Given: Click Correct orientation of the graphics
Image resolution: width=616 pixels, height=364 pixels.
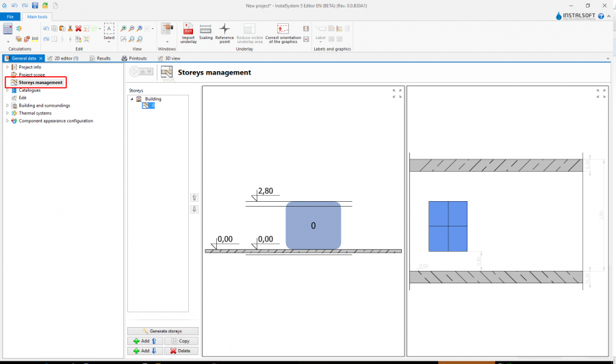Looking at the screenshot, I should tap(283, 29).
